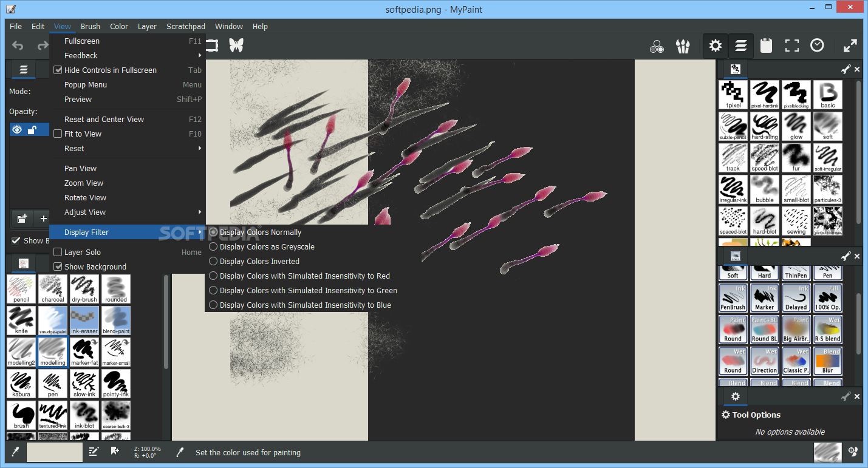Select the pixel-hardink brush

[x=765, y=95]
